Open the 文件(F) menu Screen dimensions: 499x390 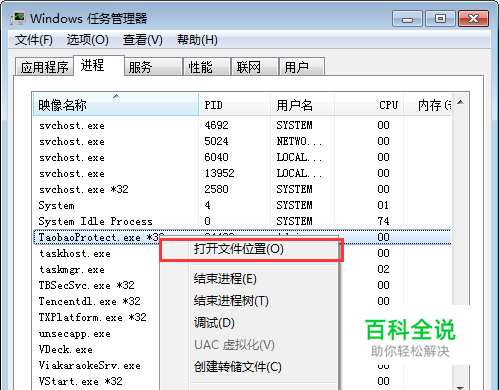(x=34, y=40)
